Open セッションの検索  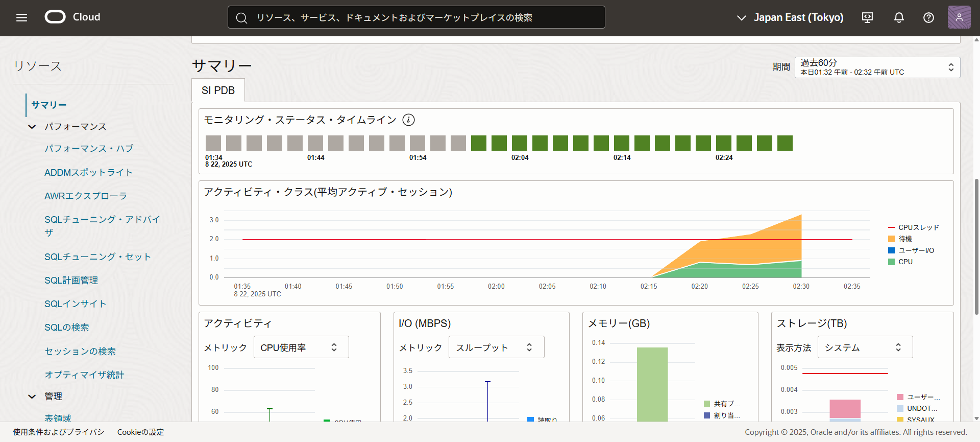click(x=80, y=351)
